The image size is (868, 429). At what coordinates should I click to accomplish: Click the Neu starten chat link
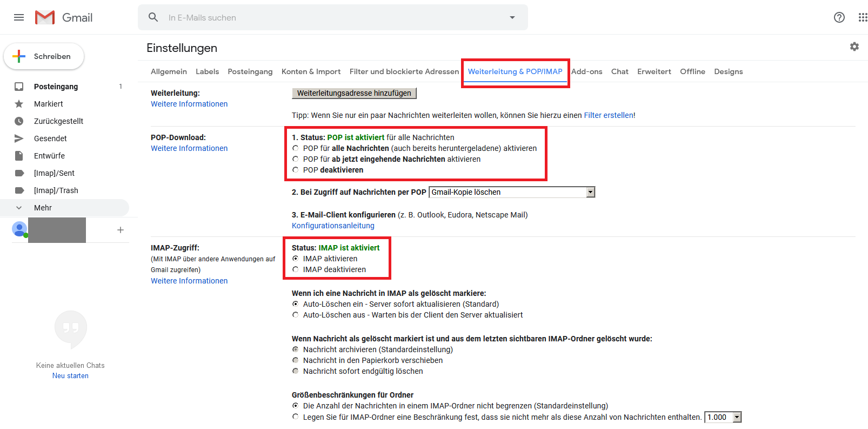pos(70,376)
